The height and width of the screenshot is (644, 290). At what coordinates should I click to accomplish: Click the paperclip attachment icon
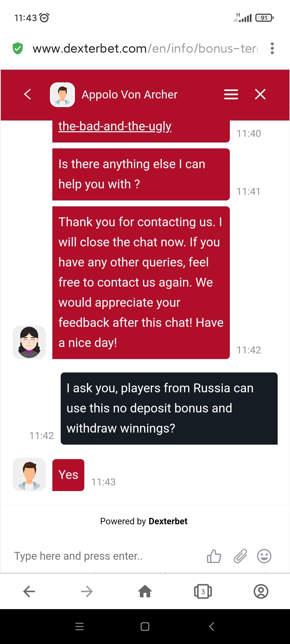240,556
